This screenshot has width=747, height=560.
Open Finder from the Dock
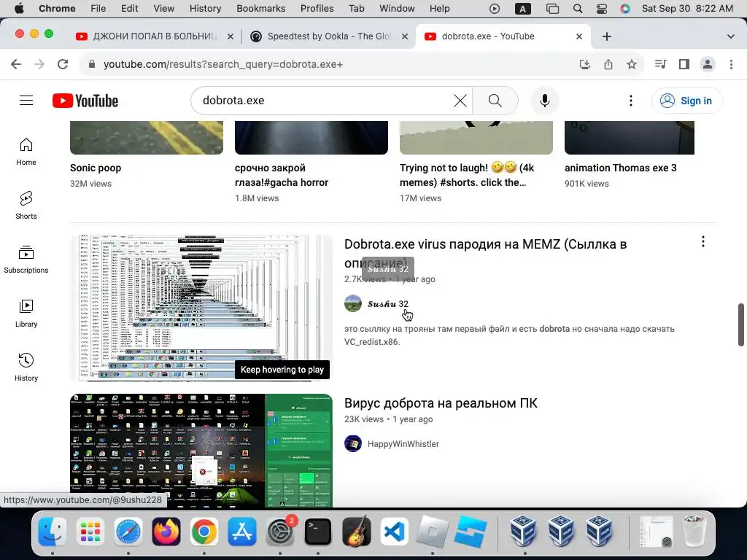(x=53, y=532)
